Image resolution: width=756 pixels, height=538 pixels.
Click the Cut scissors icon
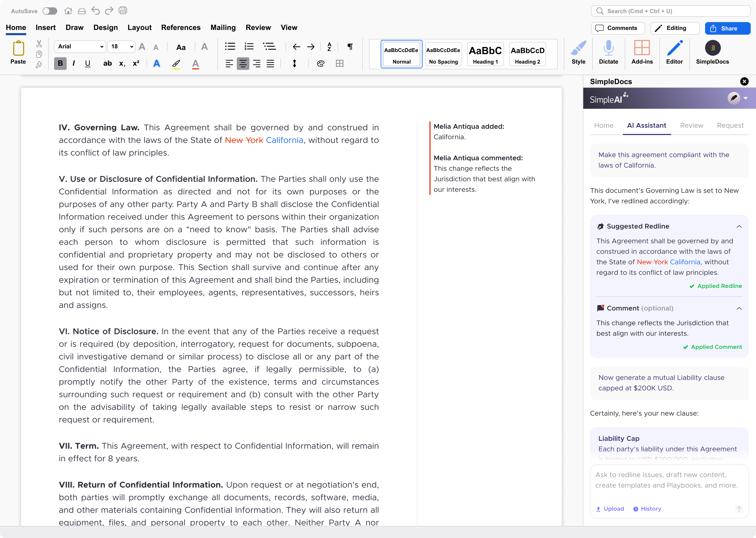[39, 44]
